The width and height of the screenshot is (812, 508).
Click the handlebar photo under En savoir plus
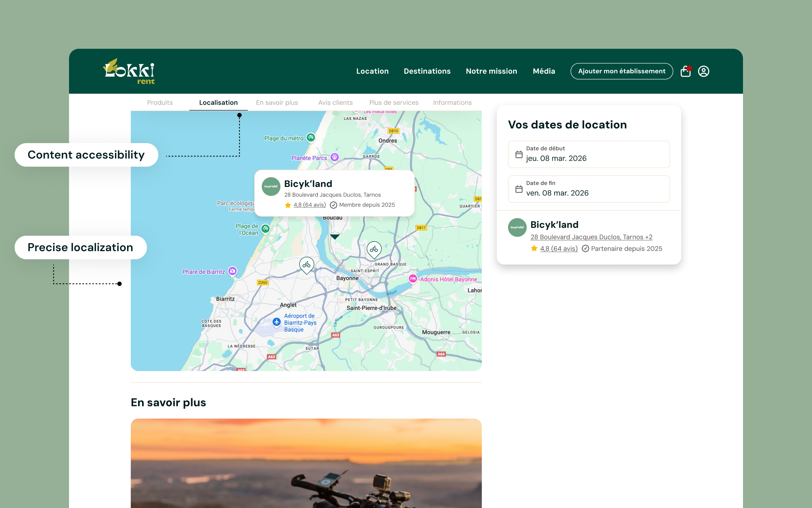point(306,463)
